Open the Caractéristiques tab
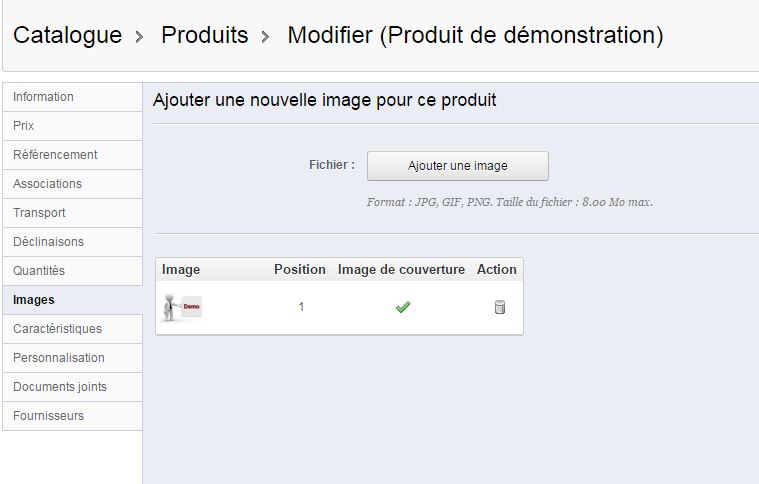 pos(72,329)
